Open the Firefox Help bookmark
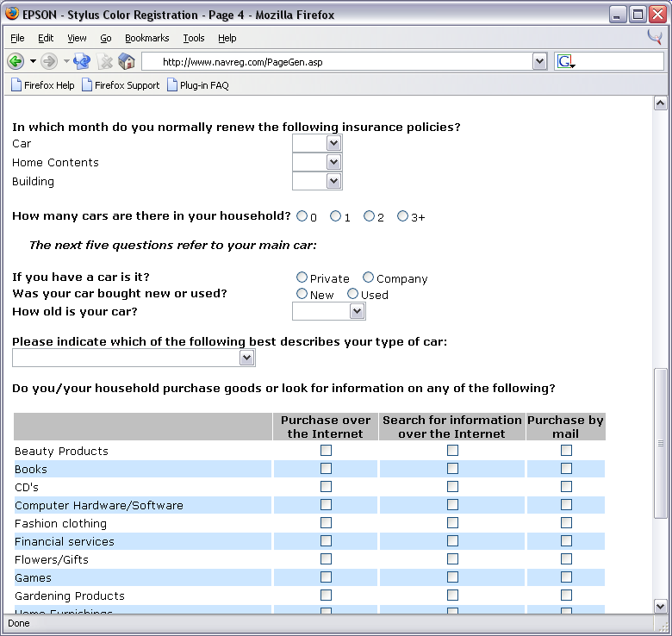This screenshot has width=672, height=636. point(42,85)
